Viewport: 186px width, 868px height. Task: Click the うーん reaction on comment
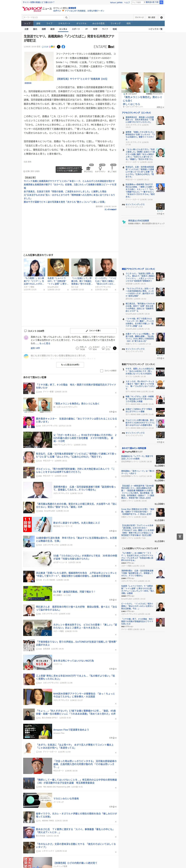click(x=106, y=348)
